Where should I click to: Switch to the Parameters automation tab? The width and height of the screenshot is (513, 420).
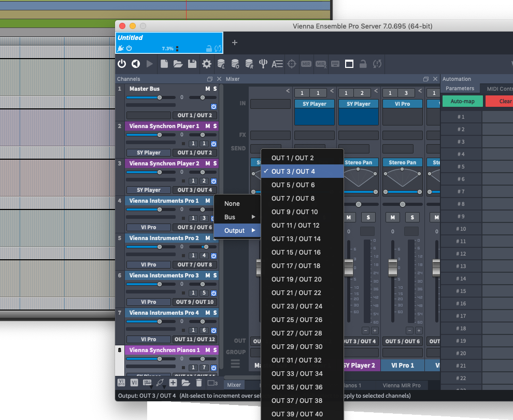460,88
